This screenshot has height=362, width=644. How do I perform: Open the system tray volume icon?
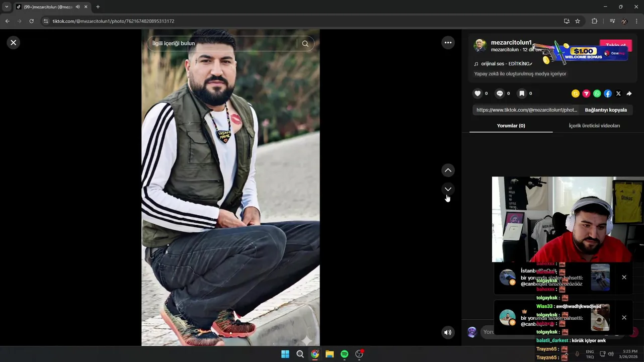611,354
